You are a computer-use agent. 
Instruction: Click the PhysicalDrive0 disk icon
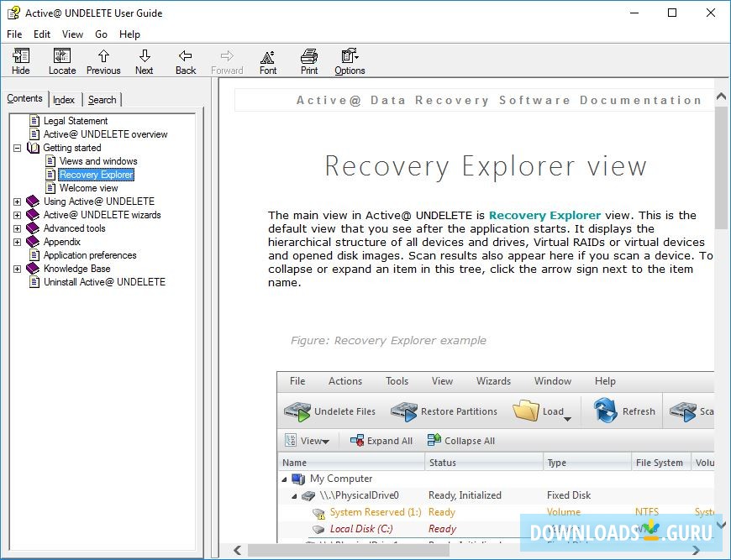coord(308,495)
